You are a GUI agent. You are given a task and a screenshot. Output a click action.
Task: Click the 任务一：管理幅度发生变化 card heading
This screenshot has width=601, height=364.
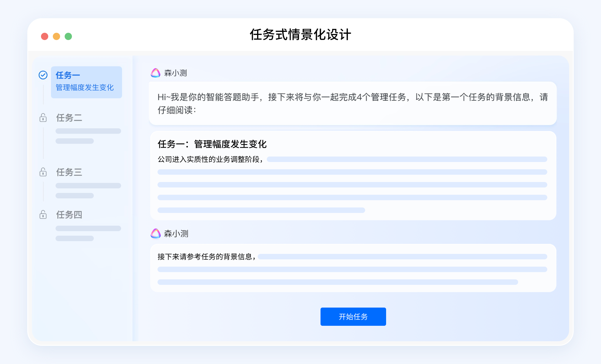pyautogui.click(x=212, y=144)
